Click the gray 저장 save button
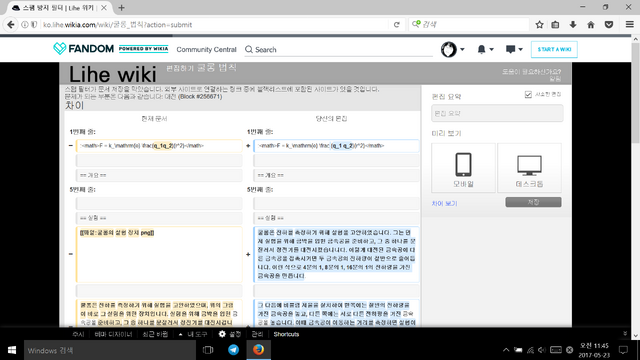The height and width of the screenshot is (360, 640). pos(533,202)
